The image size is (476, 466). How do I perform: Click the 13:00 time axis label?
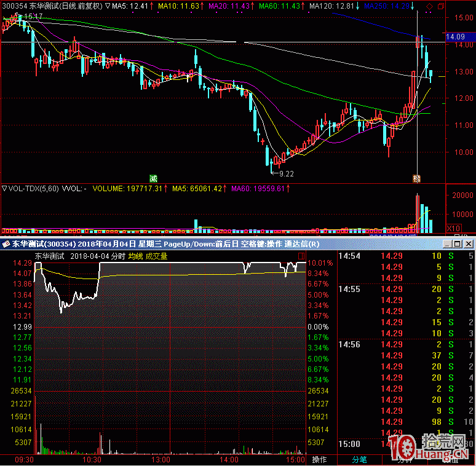pos(161,459)
